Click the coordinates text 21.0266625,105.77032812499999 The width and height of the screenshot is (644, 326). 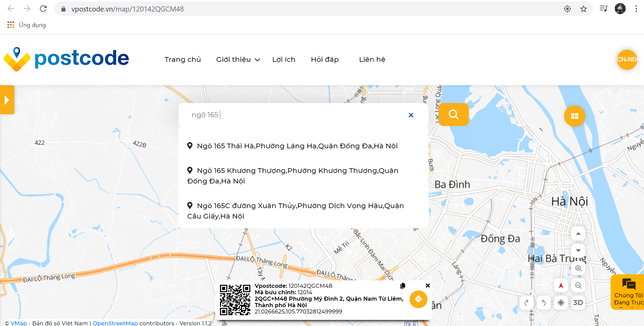point(298,311)
